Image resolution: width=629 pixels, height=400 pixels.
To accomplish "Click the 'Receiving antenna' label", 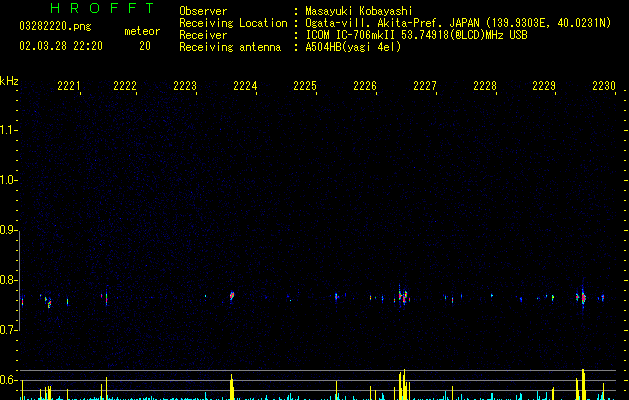I will (x=230, y=47).
